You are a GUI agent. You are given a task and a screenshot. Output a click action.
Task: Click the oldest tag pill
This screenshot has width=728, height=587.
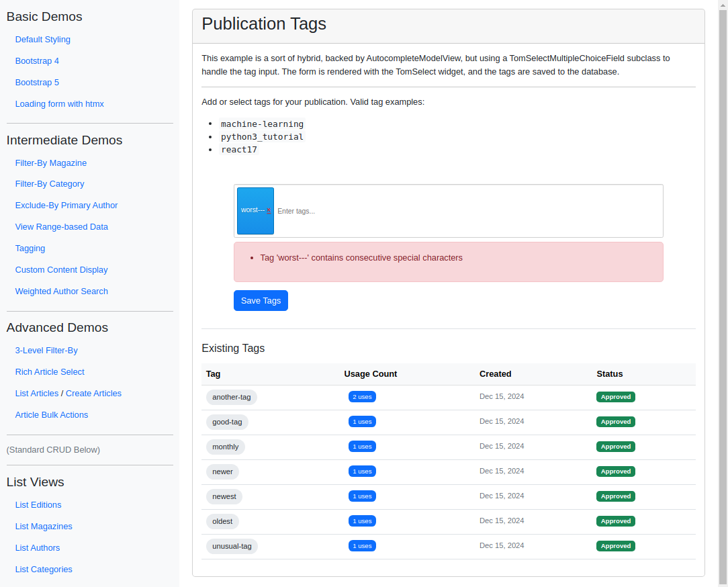click(x=222, y=522)
